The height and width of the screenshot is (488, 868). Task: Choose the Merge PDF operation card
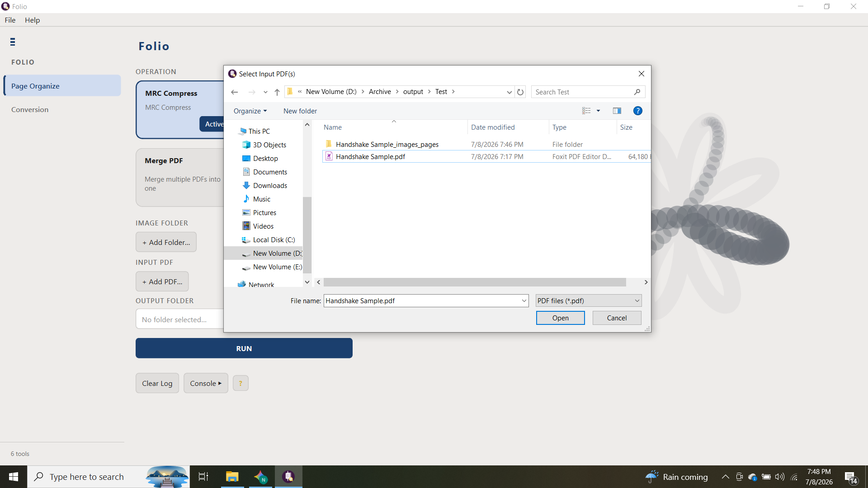click(180, 178)
